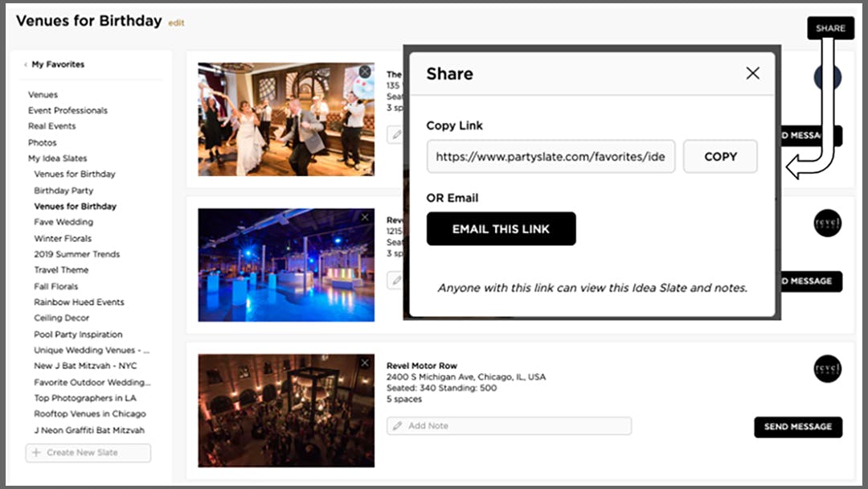The height and width of the screenshot is (489, 868).
Task: Remove first venue with photo X icon
Action: tap(365, 72)
